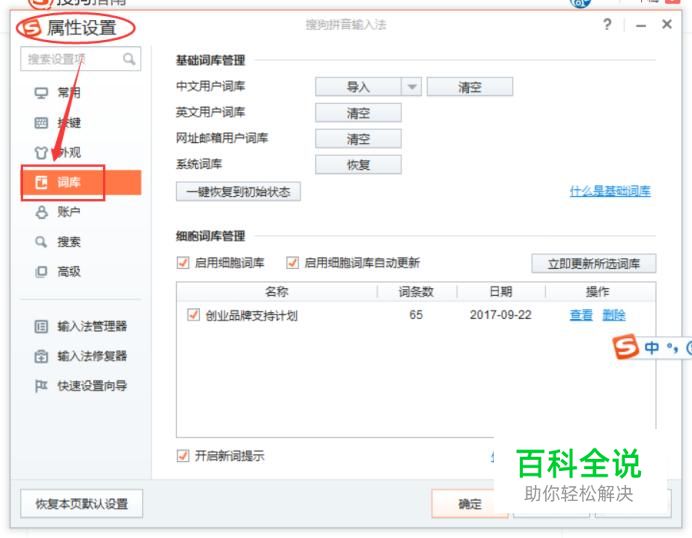Image resolution: width=692 pixels, height=538 pixels.
Task: Open 输入法管理器 from the sidebar
Action: (x=92, y=327)
